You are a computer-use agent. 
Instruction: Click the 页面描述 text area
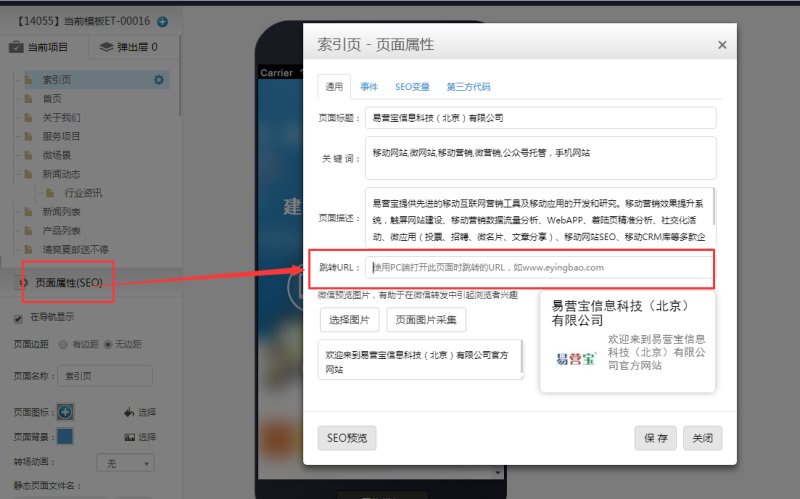click(x=541, y=218)
